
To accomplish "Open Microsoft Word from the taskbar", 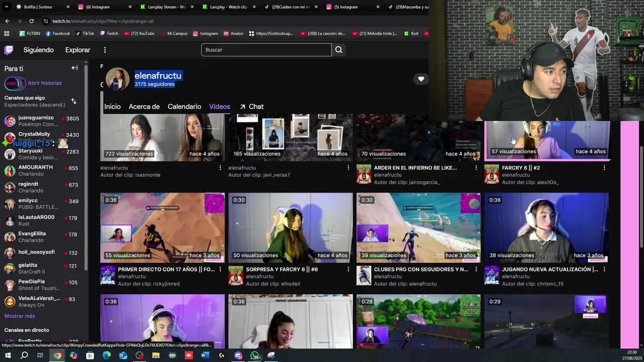I will coord(205,355).
